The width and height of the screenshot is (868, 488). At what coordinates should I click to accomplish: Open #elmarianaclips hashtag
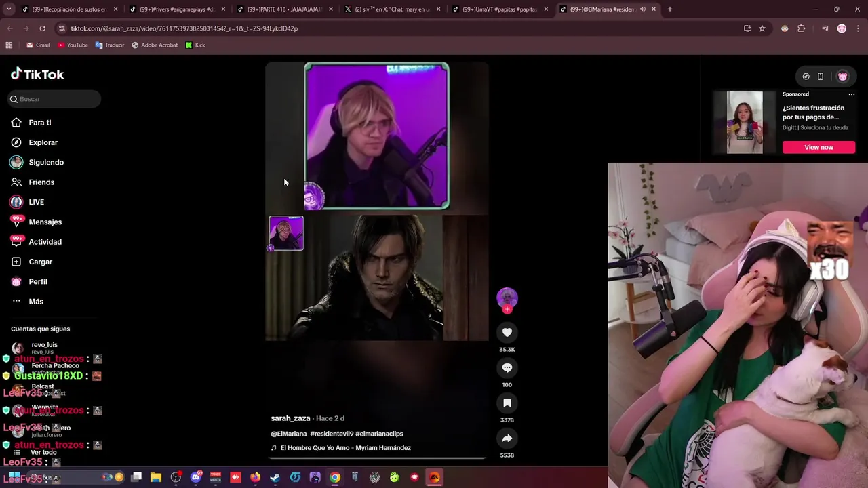pyautogui.click(x=379, y=434)
